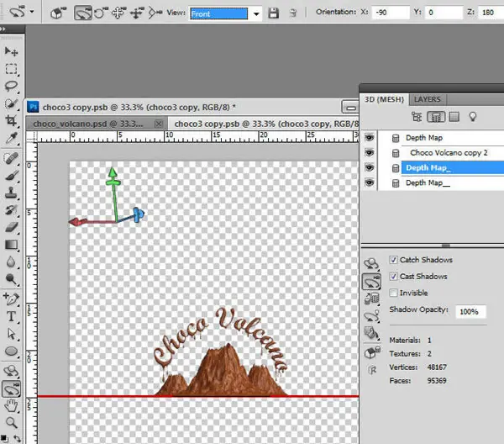Viewport: 504px width, 444px height.
Task: Open the View dropdown arrow
Action: click(256, 13)
